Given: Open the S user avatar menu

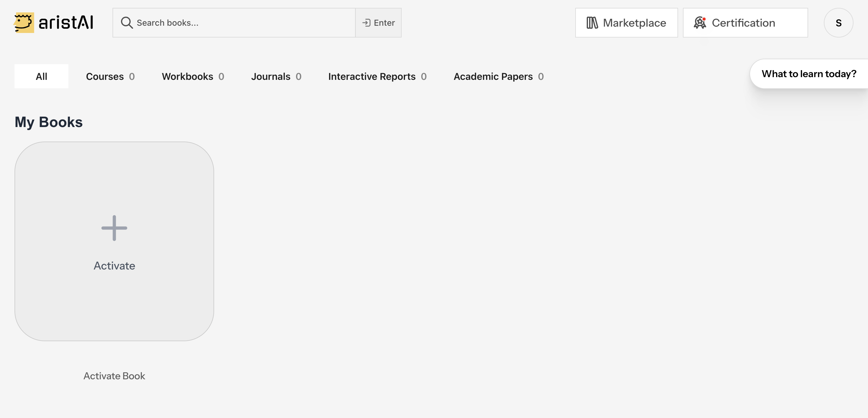Looking at the screenshot, I should [x=838, y=23].
